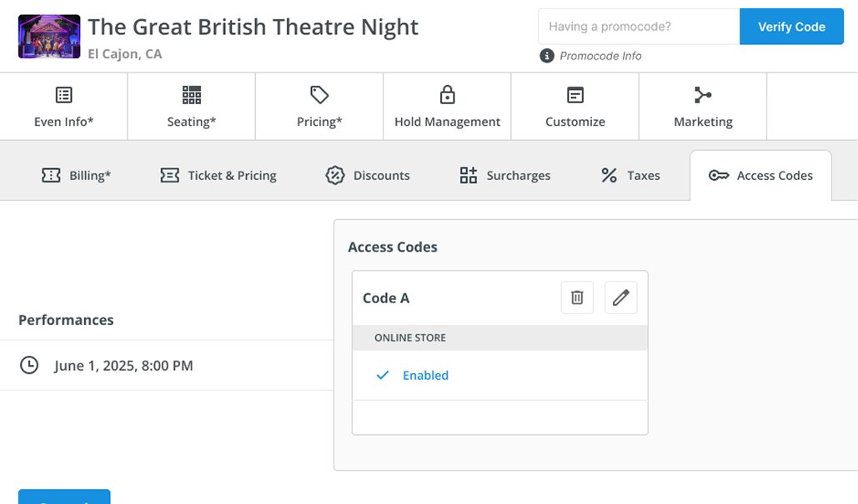Viewport: 858px width, 504px height.
Task: Click the clock icon beside the performance date
Action: click(29, 365)
